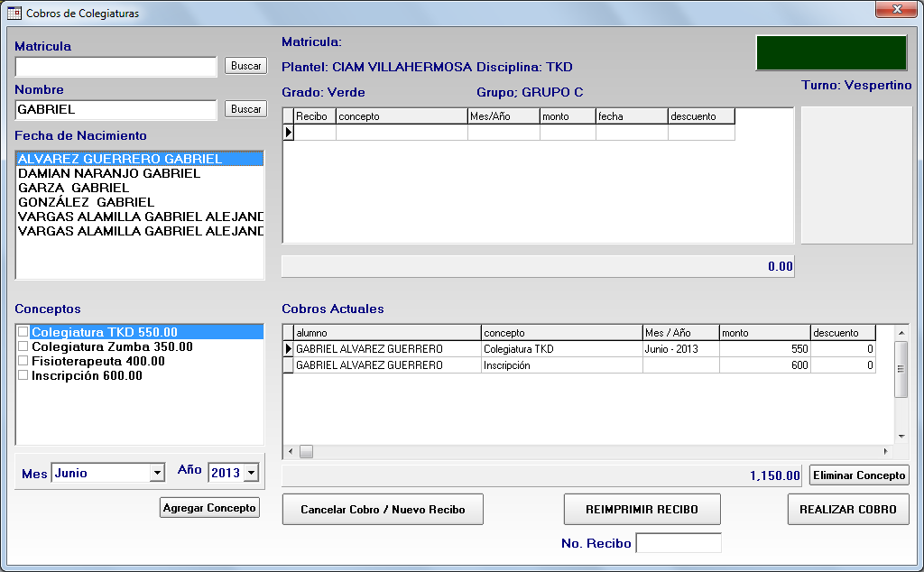This screenshot has height=572, width=924.
Task: Toggle the Inscripción 600.00 checkbox
Action: click(23, 375)
